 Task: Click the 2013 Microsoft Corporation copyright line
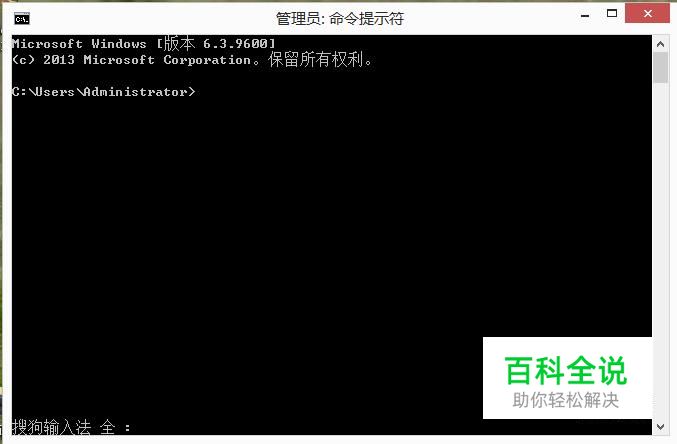192,60
